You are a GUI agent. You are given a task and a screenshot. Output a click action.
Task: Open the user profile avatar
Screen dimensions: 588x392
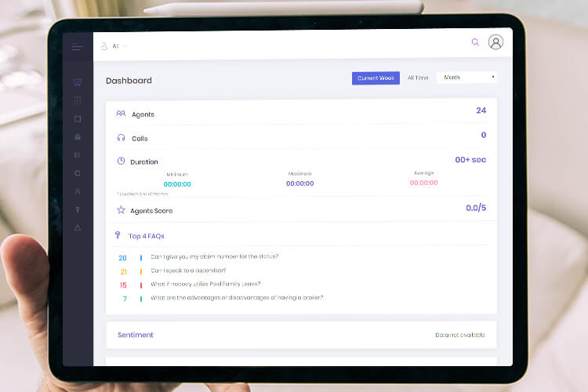tap(495, 42)
